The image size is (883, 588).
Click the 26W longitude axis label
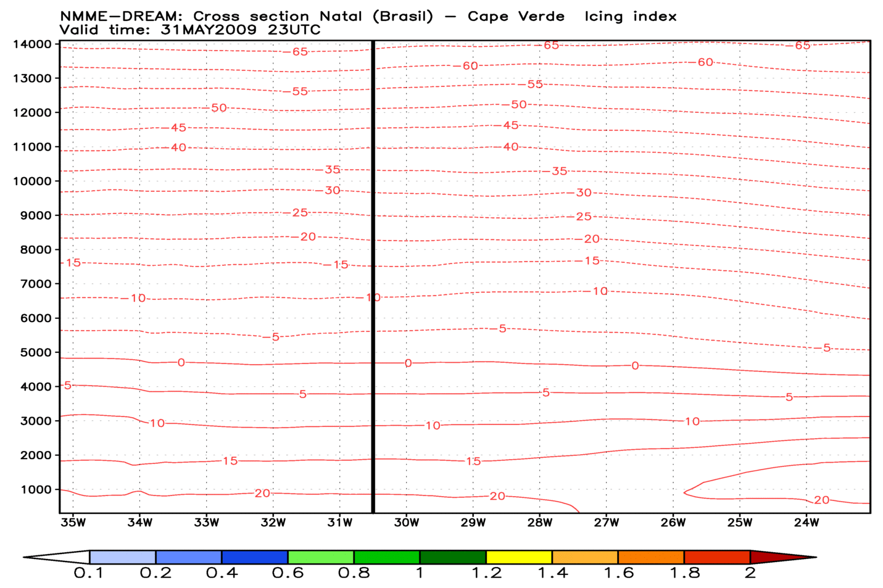[673, 523]
